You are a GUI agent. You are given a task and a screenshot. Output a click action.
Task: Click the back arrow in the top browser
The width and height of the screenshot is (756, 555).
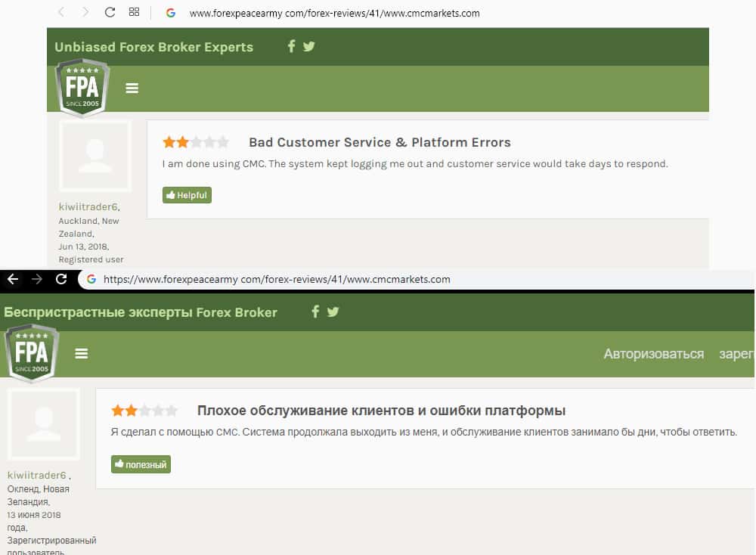click(61, 13)
